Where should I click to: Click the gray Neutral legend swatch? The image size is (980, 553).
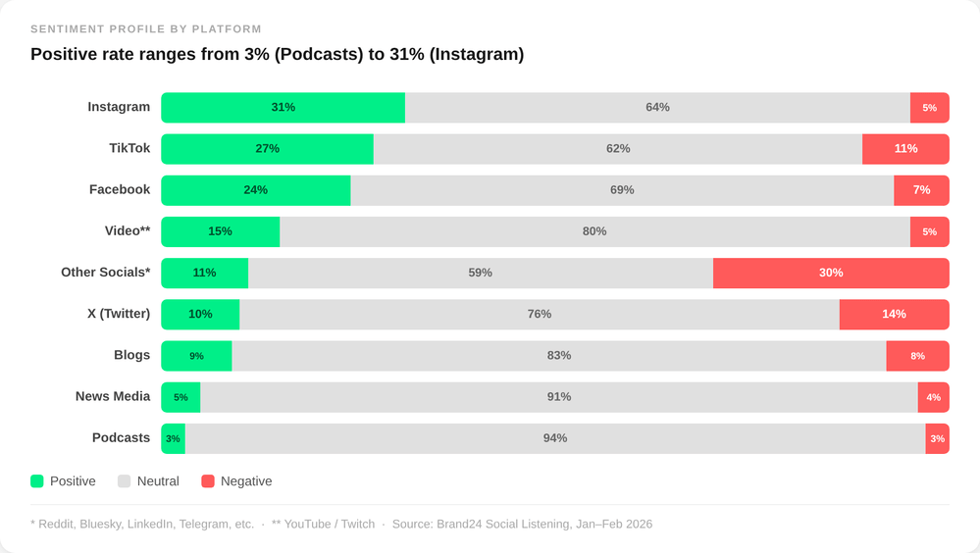[x=124, y=481]
